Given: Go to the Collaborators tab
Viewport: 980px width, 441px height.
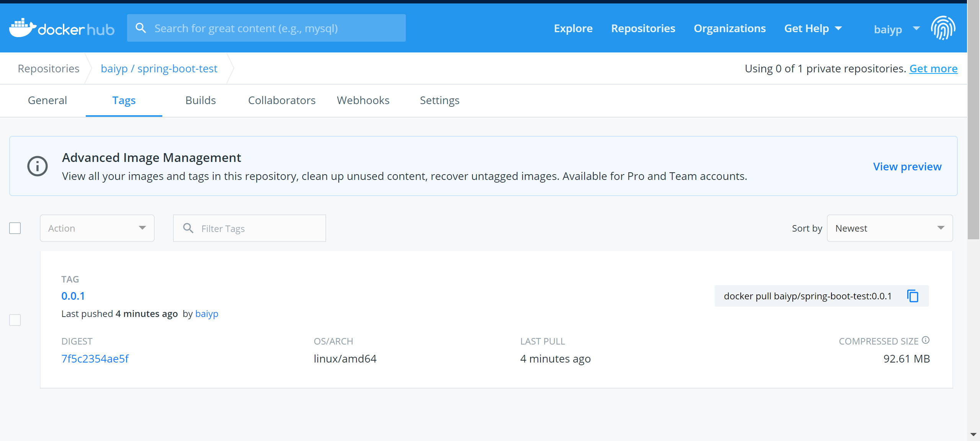Looking at the screenshot, I should (282, 100).
